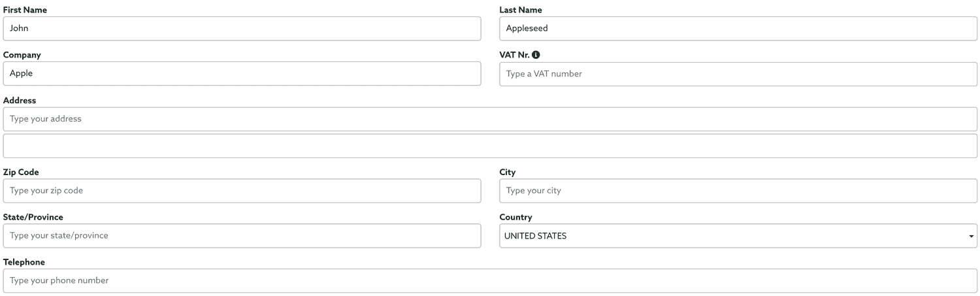This screenshot has height=296, width=980.
Task: Click the Company input containing Apple
Action: click(x=242, y=74)
